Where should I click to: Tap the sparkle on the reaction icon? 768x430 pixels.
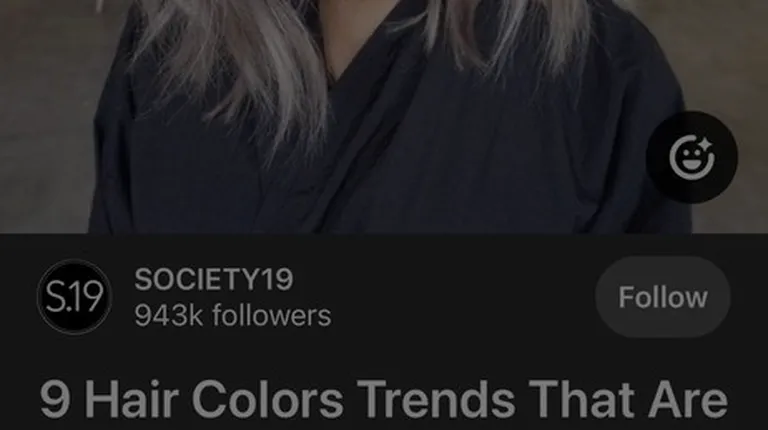pos(705,146)
